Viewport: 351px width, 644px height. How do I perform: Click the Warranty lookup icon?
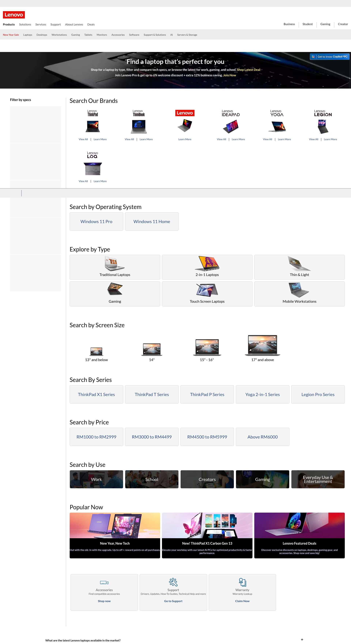(x=242, y=582)
